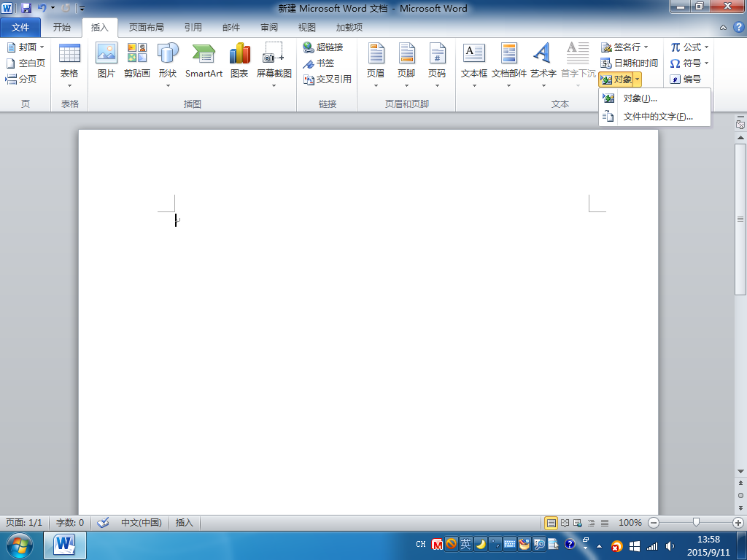Image resolution: width=747 pixels, height=560 pixels.
Task: Insert a SmartArt graphic
Action: pos(204,60)
